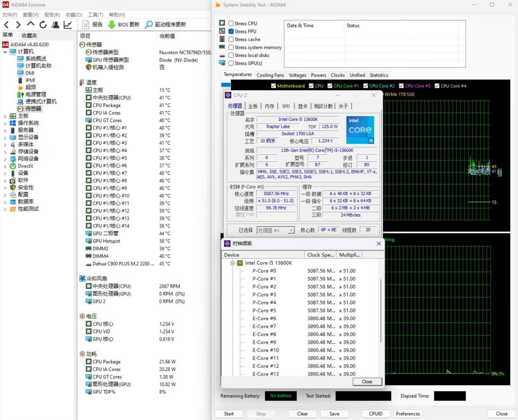Toggle the CPU Core #1 graph checkbox

point(330,86)
